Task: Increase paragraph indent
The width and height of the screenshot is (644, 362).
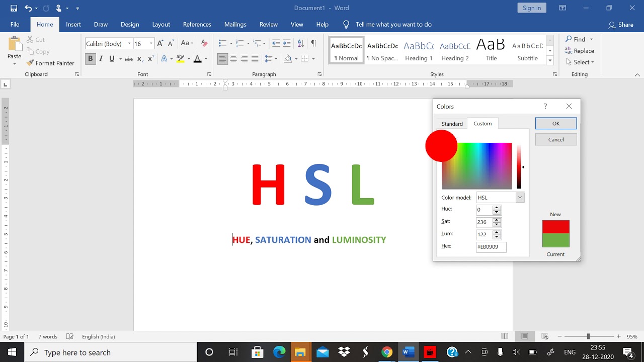Action: pos(287,43)
